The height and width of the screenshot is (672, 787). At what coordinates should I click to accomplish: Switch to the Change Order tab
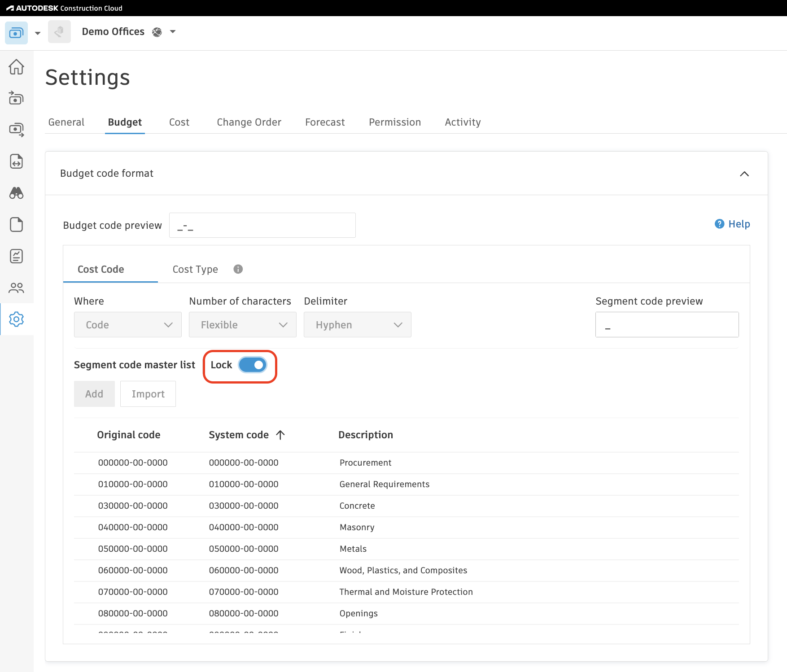[249, 122]
